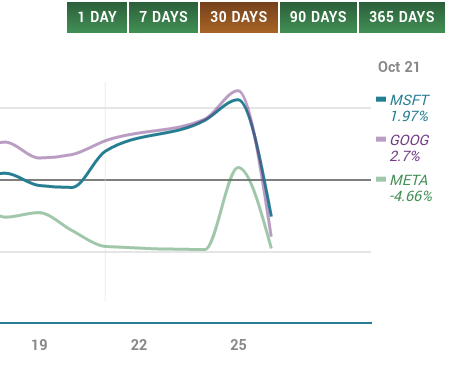This screenshot has width=460, height=375.
Task: Toggle the MSFT series label
Action: [409, 100]
